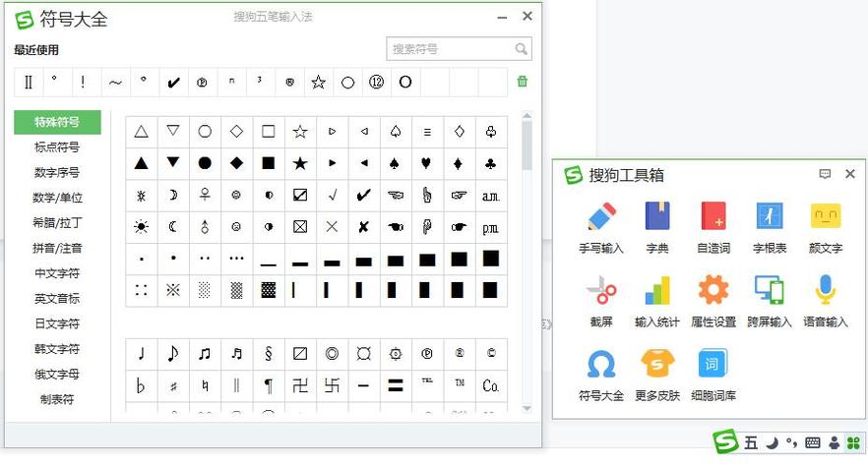Select the 特殊符号 category
The height and width of the screenshot is (467, 868).
[x=57, y=122]
